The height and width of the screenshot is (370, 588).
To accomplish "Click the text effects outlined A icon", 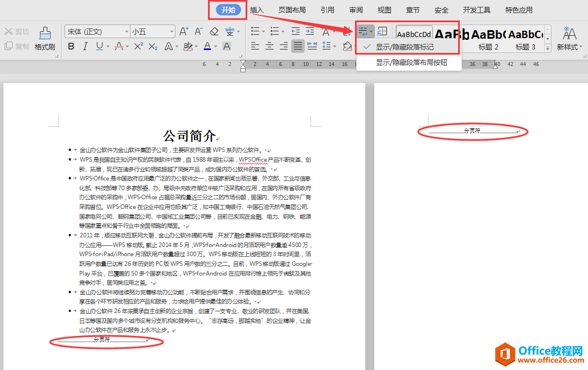I will 169,46.
